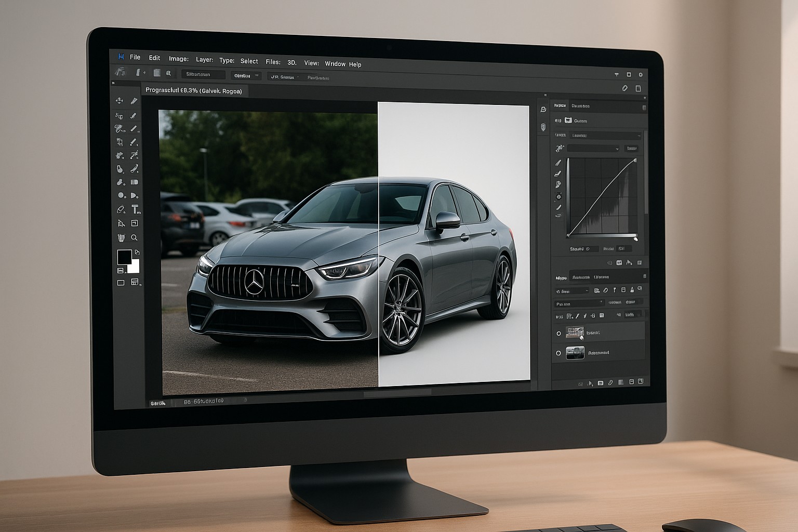The height and width of the screenshot is (532, 798).
Task: Select the Type tool (T icon)
Action: point(135,209)
